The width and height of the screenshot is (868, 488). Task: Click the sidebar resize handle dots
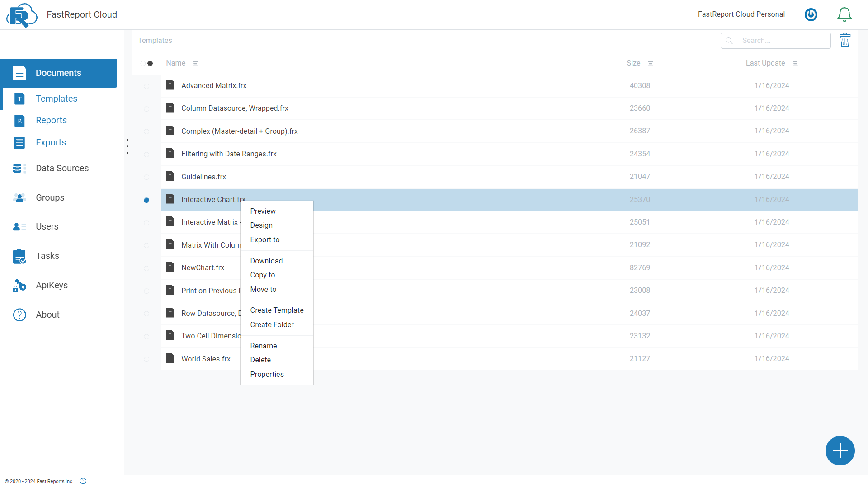(x=127, y=146)
